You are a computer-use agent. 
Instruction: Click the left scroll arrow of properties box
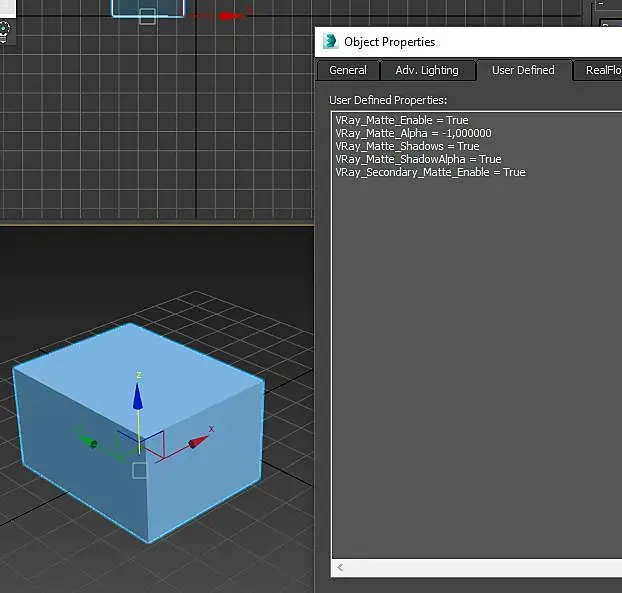340,568
